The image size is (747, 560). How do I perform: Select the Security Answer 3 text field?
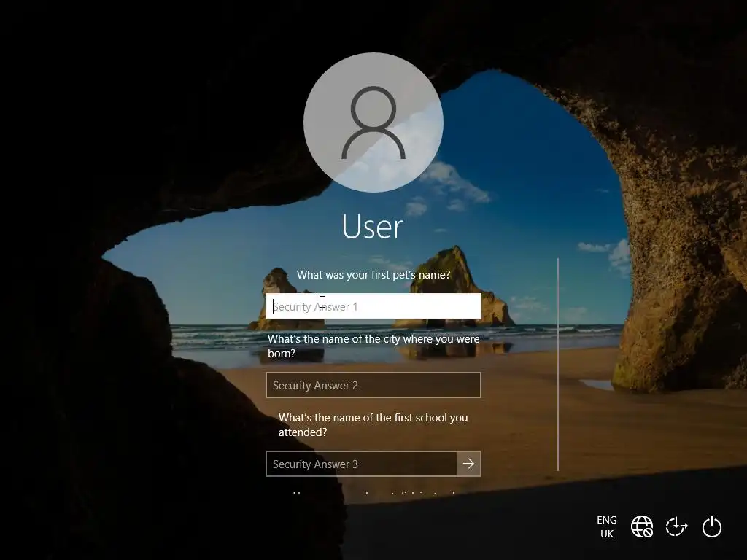(362, 464)
